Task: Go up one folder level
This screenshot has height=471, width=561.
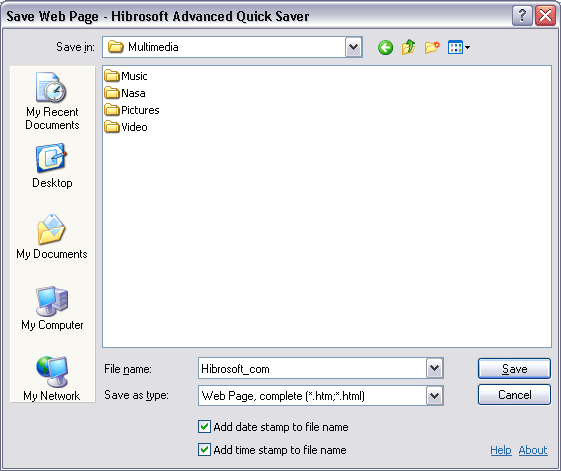Action: pyautogui.click(x=408, y=47)
